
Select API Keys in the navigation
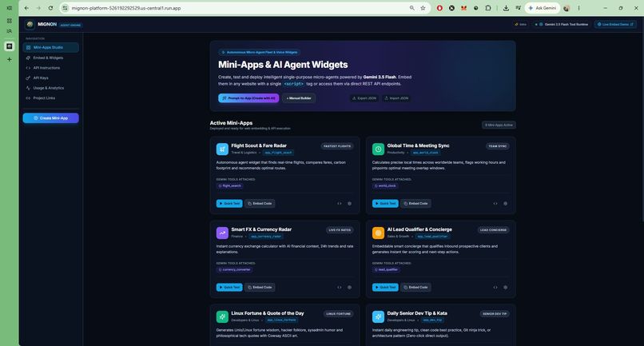click(51, 78)
